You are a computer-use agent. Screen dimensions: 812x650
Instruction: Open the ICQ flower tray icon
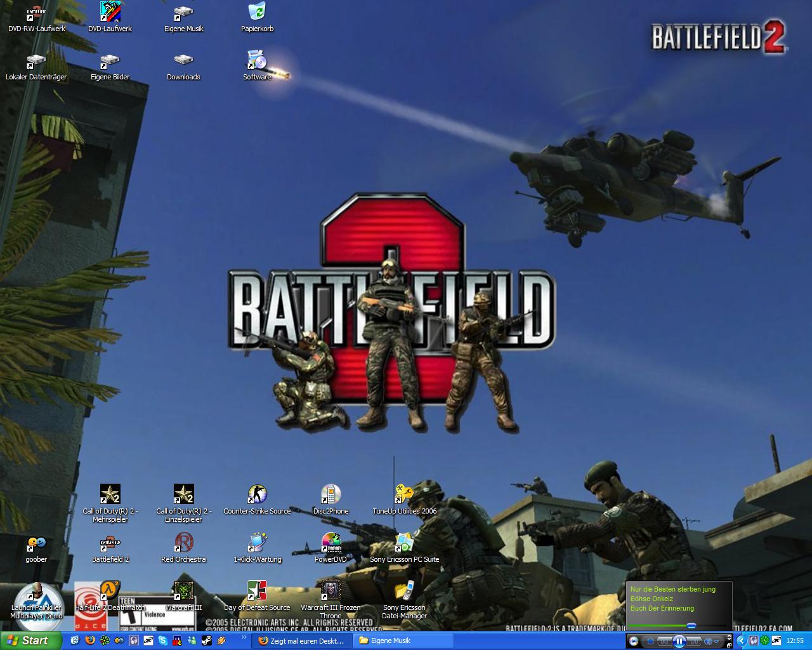pyautogui.click(x=764, y=640)
